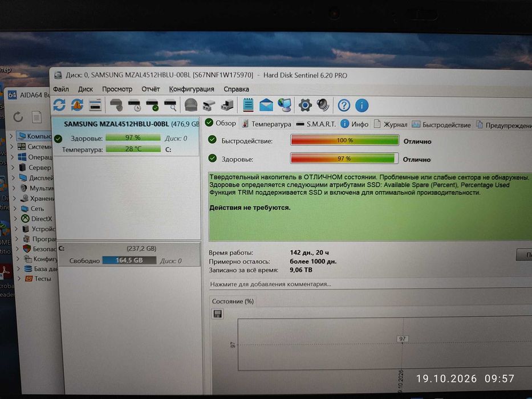
Task: Switch to the Инфо tab
Action: click(355, 124)
